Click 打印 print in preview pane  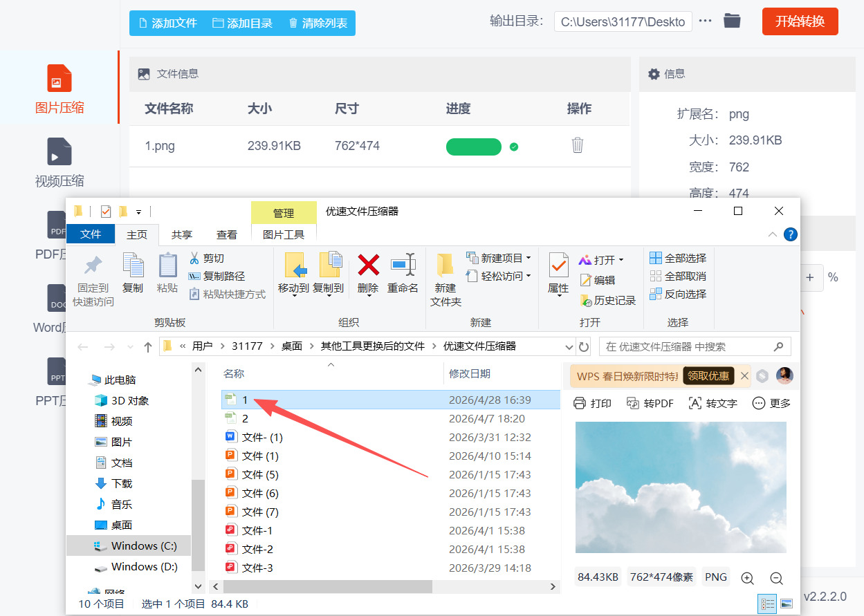click(593, 403)
